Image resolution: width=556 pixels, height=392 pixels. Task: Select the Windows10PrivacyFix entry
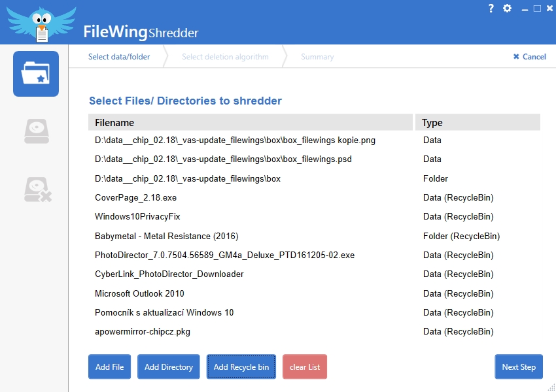click(x=314, y=217)
